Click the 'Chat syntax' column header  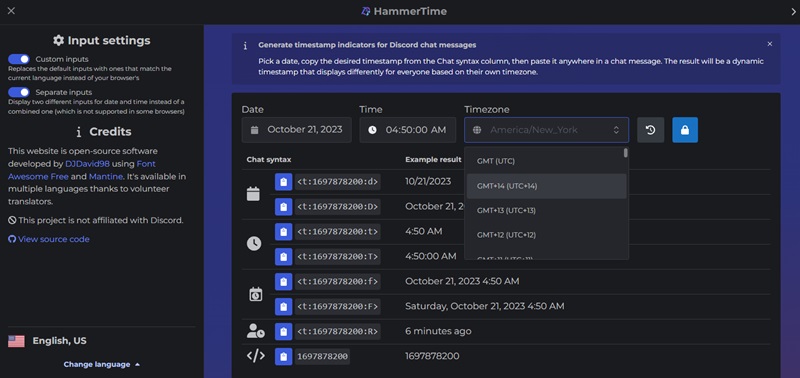(x=269, y=160)
